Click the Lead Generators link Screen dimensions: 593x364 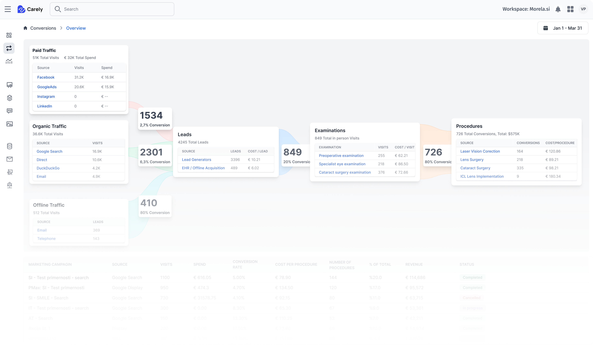197,160
